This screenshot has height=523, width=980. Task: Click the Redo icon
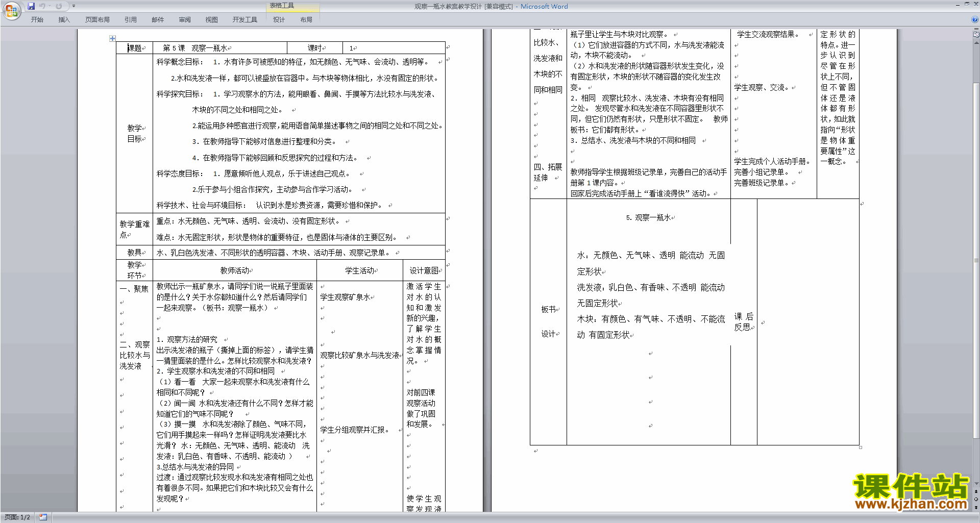click(59, 6)
